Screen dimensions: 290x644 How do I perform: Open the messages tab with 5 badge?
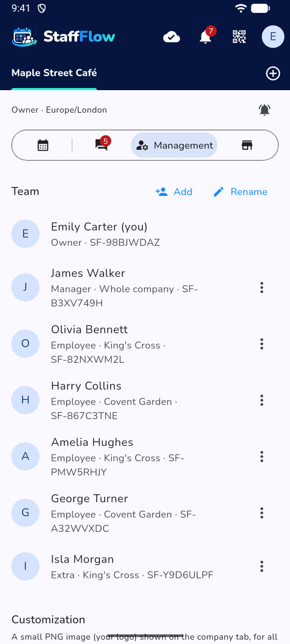point(102,144)
